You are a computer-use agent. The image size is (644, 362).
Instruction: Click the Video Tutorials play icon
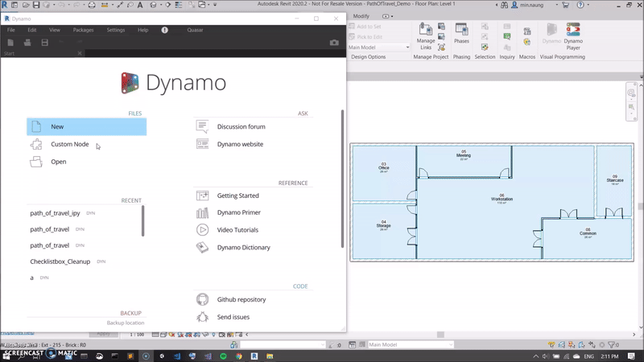pos(203,230)
